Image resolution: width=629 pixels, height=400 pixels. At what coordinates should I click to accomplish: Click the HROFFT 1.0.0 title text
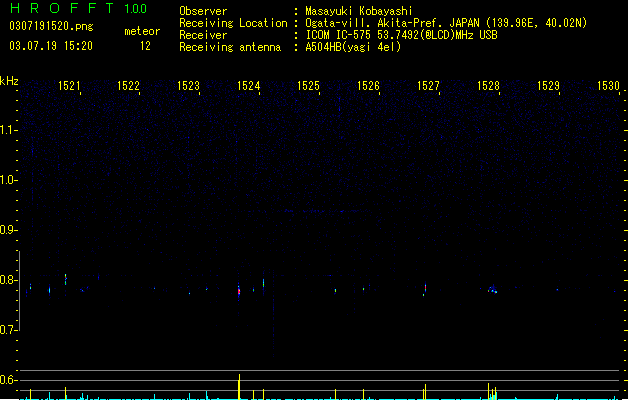point(79,8)
